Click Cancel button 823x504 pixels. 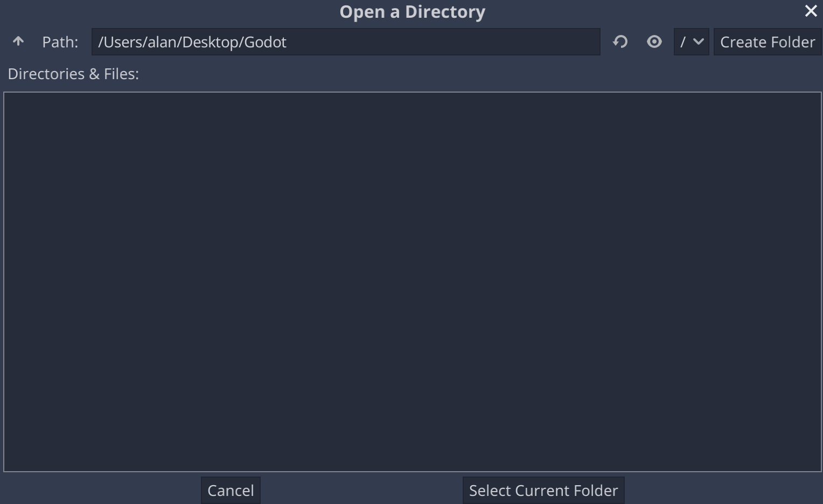coord(231,491)
